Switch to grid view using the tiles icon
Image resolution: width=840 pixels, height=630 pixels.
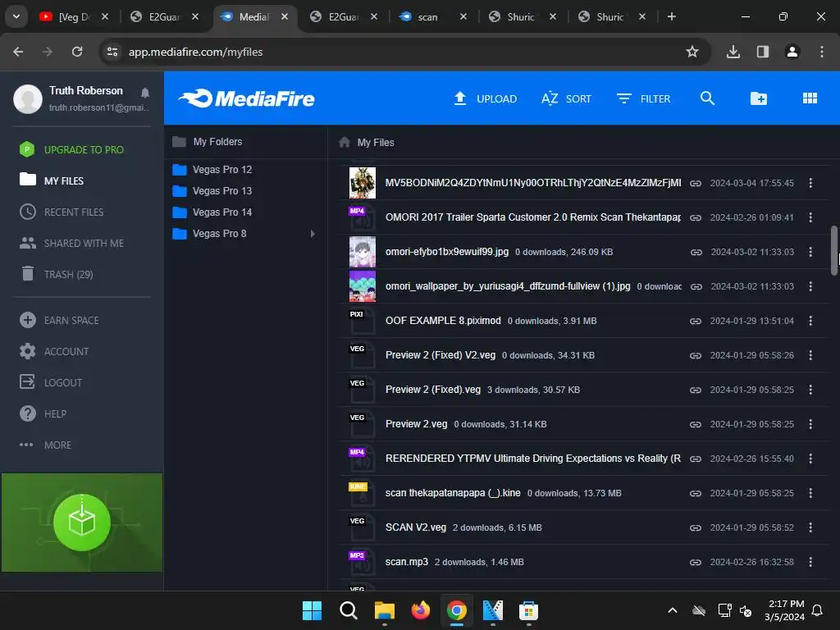(x=810, y=98)
